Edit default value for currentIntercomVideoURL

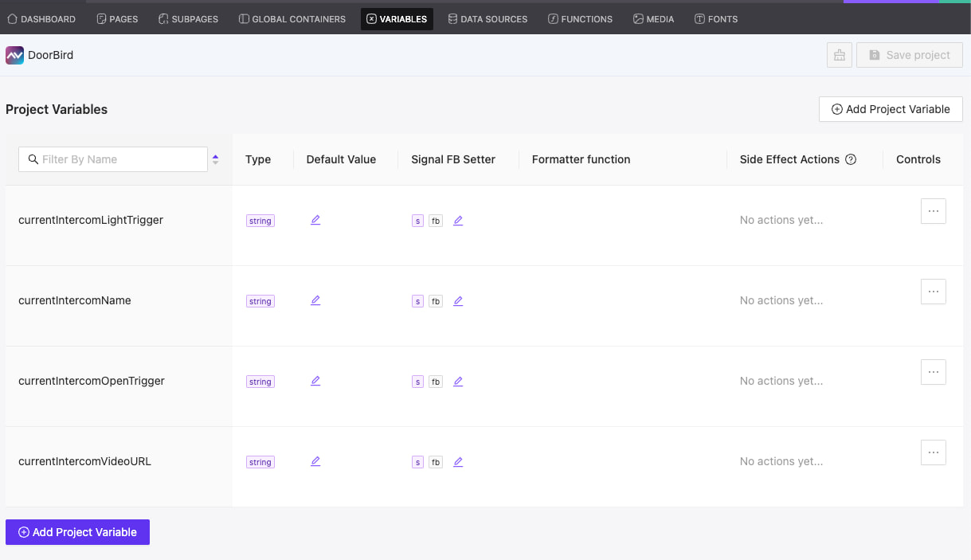(315, 461)
